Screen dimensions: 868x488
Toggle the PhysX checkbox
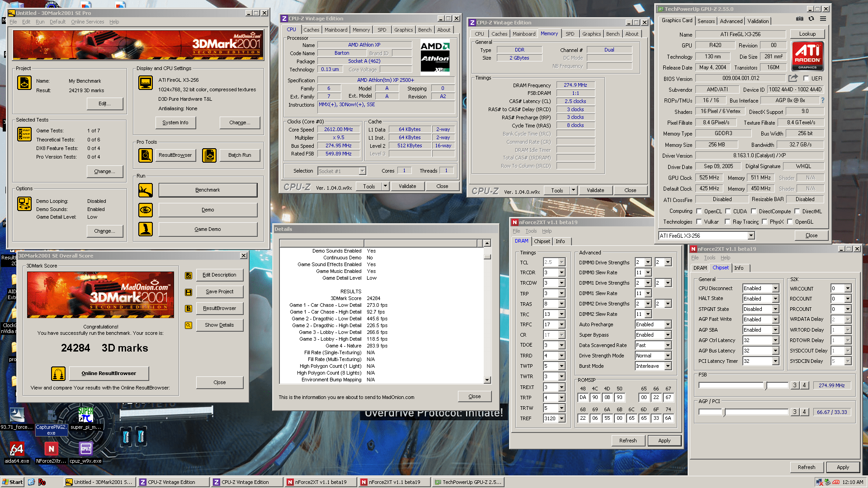click(765, 221)
